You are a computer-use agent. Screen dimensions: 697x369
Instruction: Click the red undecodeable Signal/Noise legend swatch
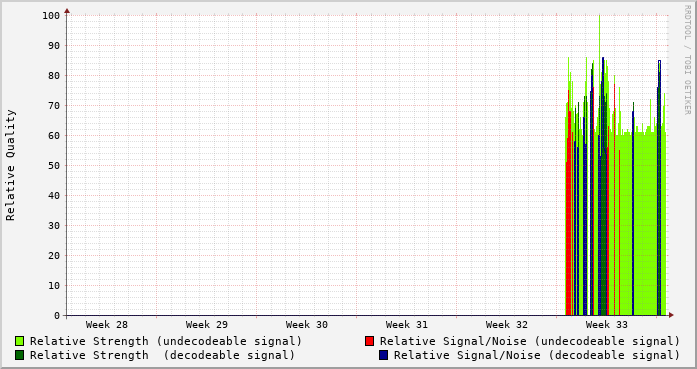(369, 341)
